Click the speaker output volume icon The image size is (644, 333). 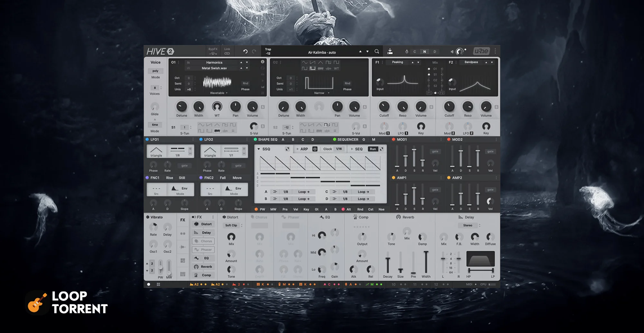pos(452,52)
